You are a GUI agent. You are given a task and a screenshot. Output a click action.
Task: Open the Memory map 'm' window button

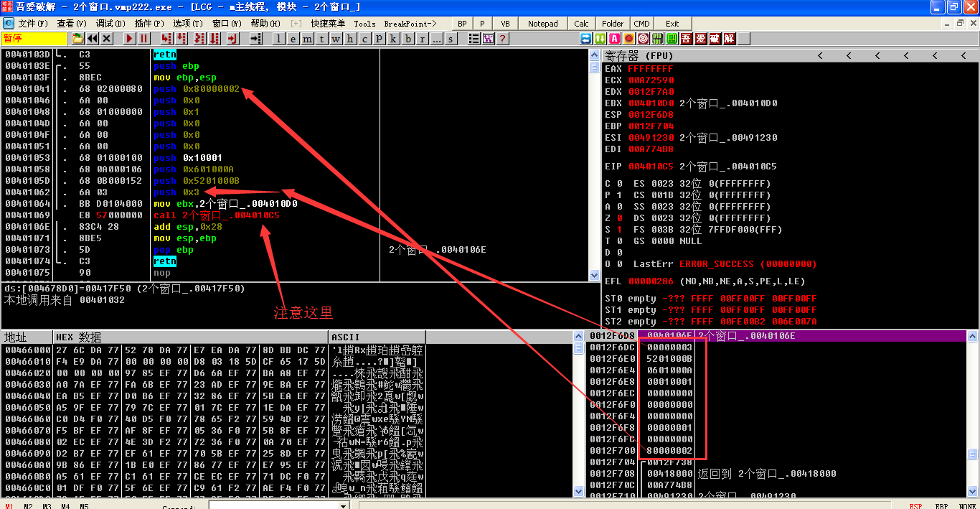point(307,39)
